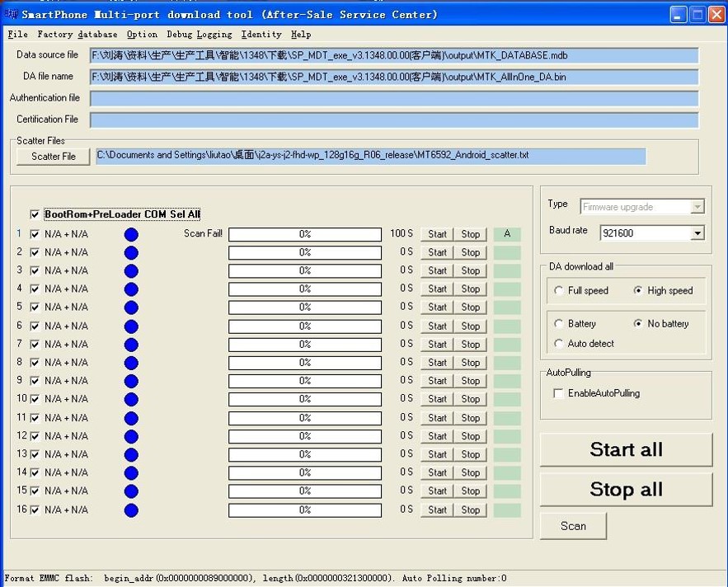Click the Start all button

point(627,449)
